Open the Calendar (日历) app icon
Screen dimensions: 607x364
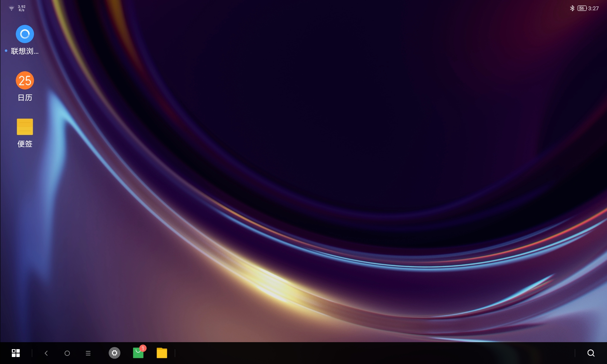[x=25, y=80]
